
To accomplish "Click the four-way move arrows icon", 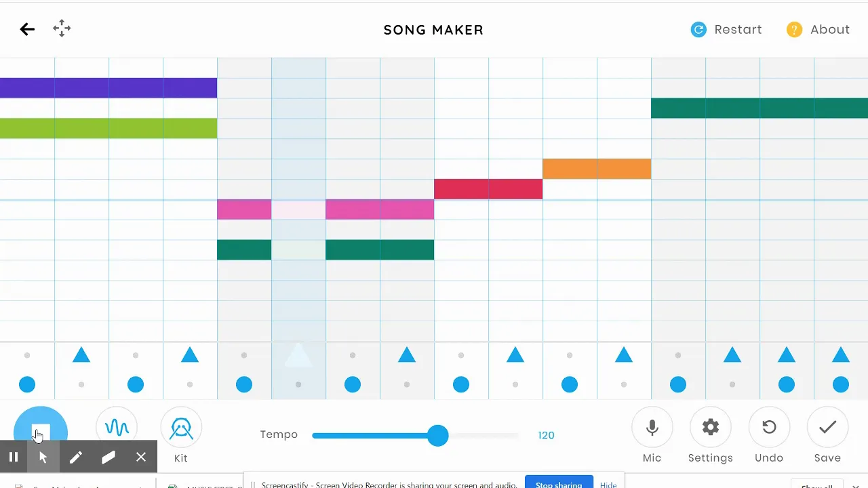I will 62,28.
